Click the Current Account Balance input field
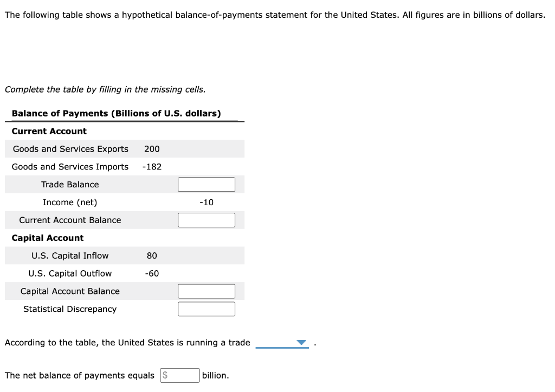The image size is (555, 392). [x=206, y=220]
